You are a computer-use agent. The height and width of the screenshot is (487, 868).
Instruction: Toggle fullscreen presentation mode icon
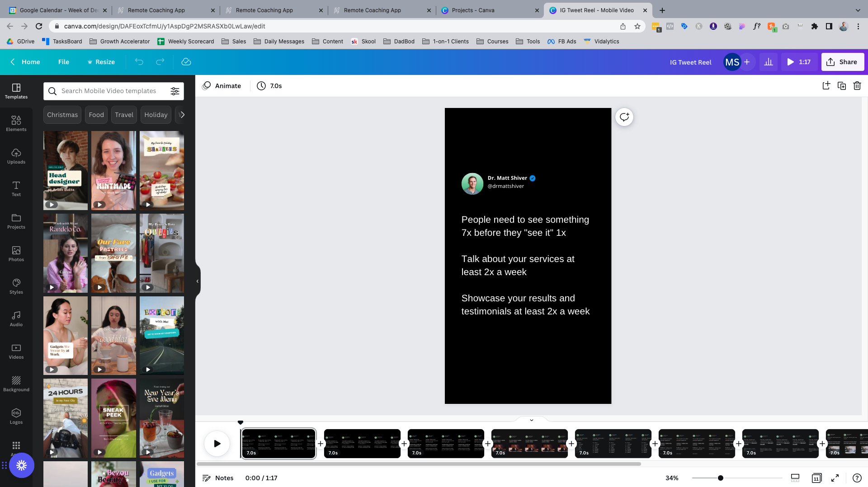click(835, 478)
